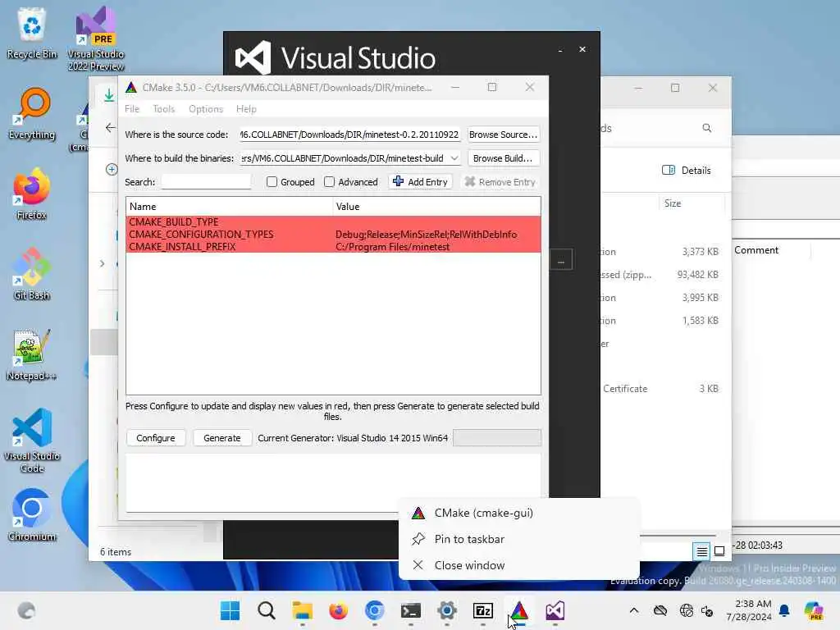840x630 pixels.
Task: Click Browse Build button
Action: (503, 158)
